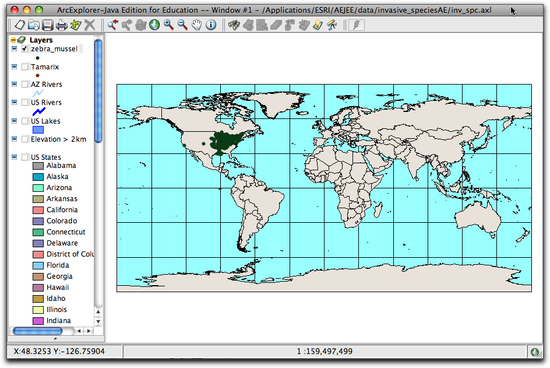Image resolution: width=550 pixels, height=368 pixels.
Task: Click the layers panel vertical scrollbar thumb
Action: coord(98,91)
